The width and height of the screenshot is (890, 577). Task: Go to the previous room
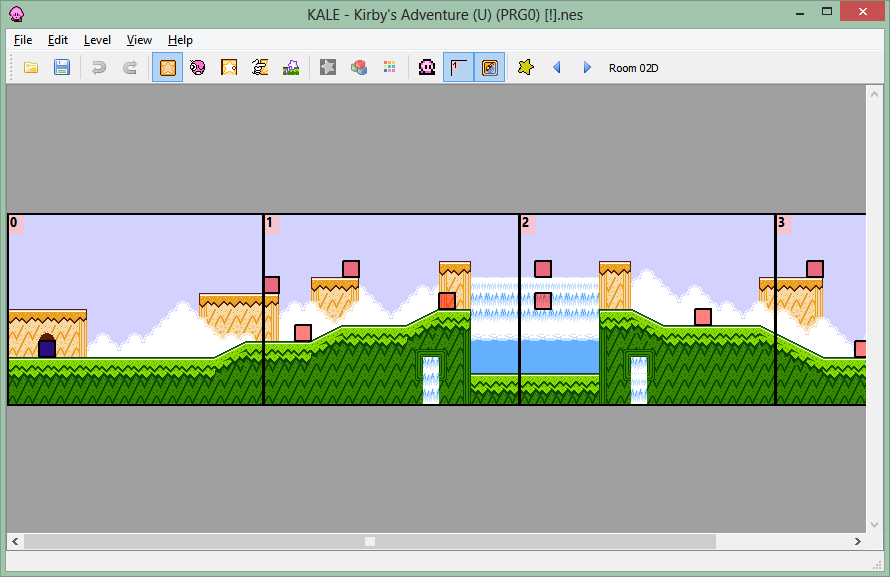(557, 68)
